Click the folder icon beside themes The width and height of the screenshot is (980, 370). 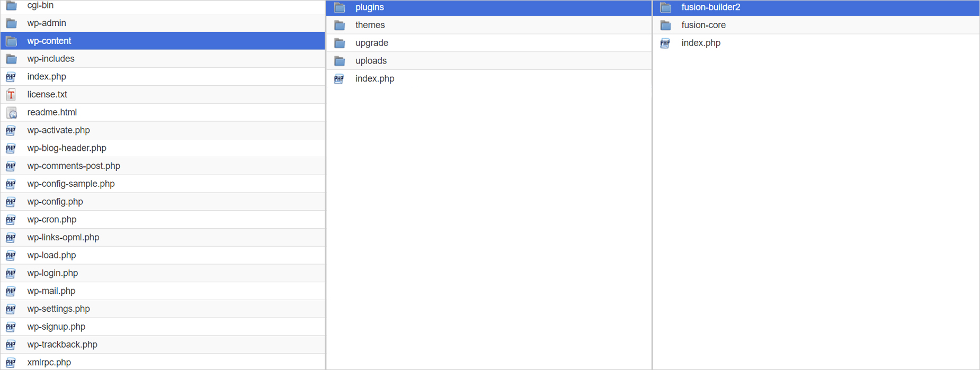pyautogui.click(x=340, y=25)
